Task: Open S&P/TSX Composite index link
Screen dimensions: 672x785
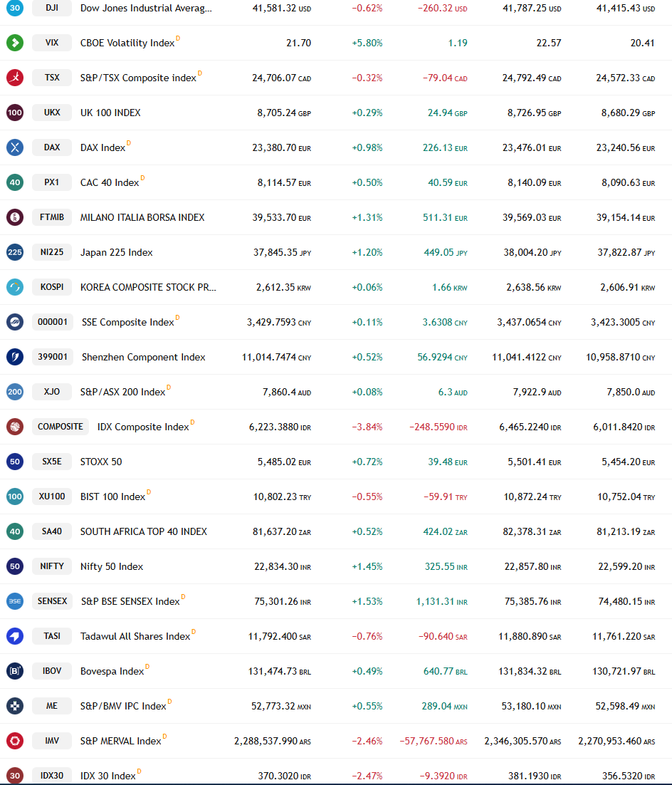Action: [138, 78]
